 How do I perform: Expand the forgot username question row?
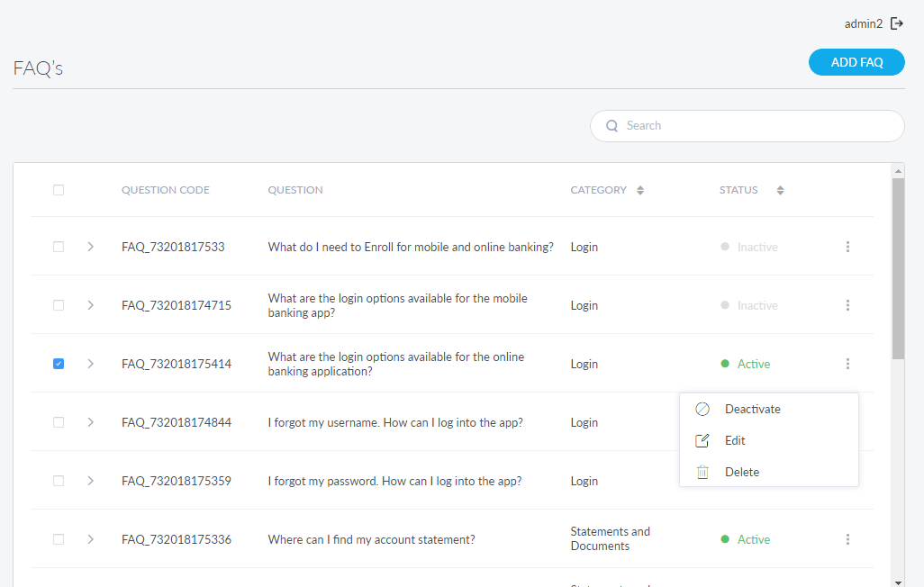(x=90, y=422)
